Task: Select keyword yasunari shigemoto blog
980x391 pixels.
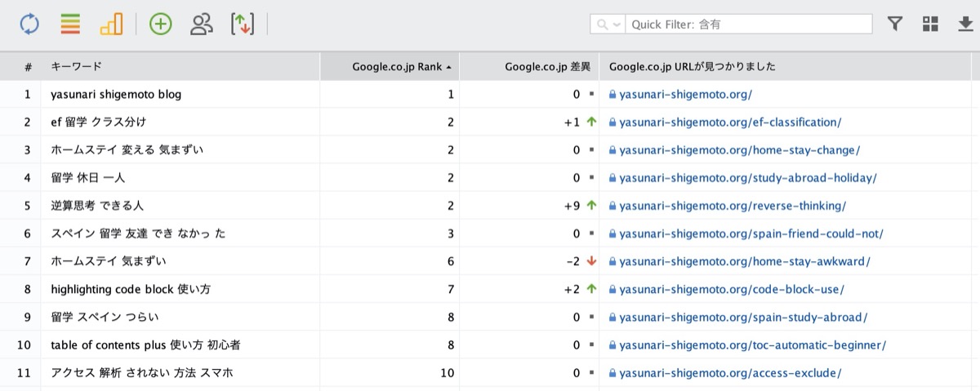Action: (x=116, y=95)
